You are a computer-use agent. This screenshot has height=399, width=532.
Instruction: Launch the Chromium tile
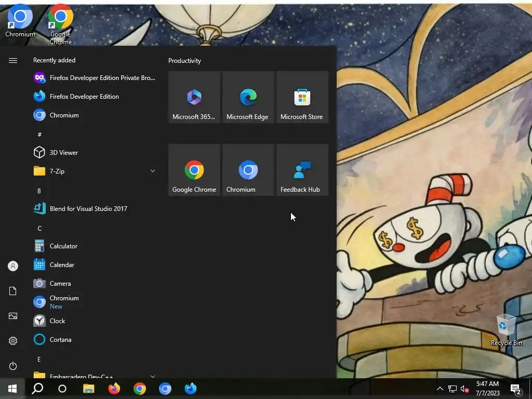click(x=248, y=170)
